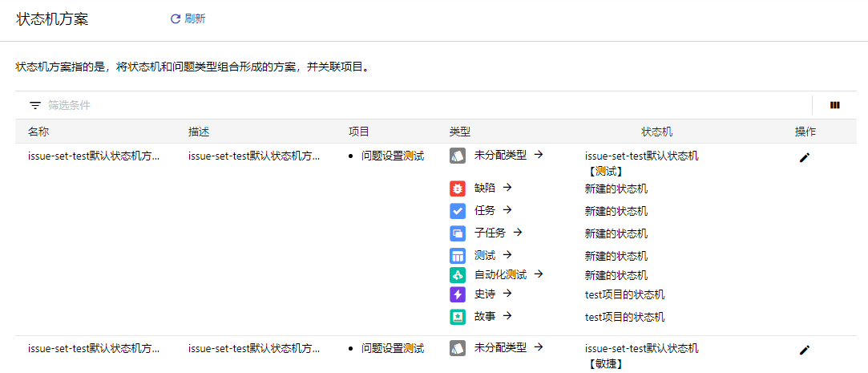
Task: Click the purple 史诗 lightning type icon
Action: pyautogui.click(x=458, y=294)
